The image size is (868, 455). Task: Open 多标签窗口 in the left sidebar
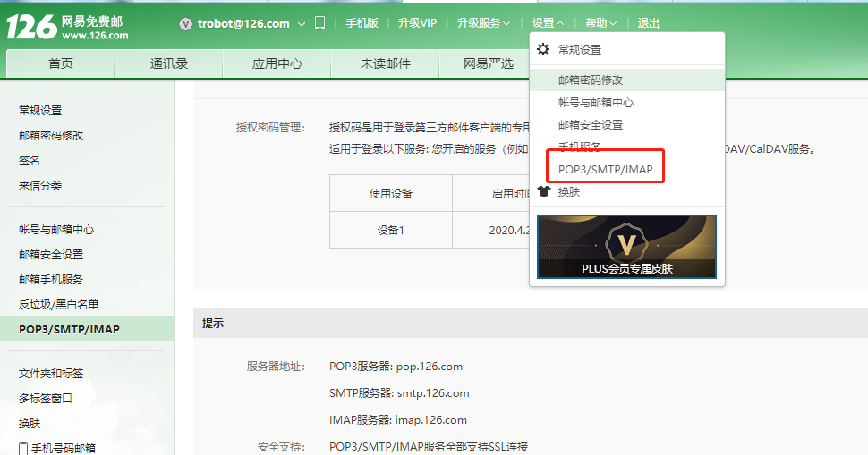click(46, 398)
